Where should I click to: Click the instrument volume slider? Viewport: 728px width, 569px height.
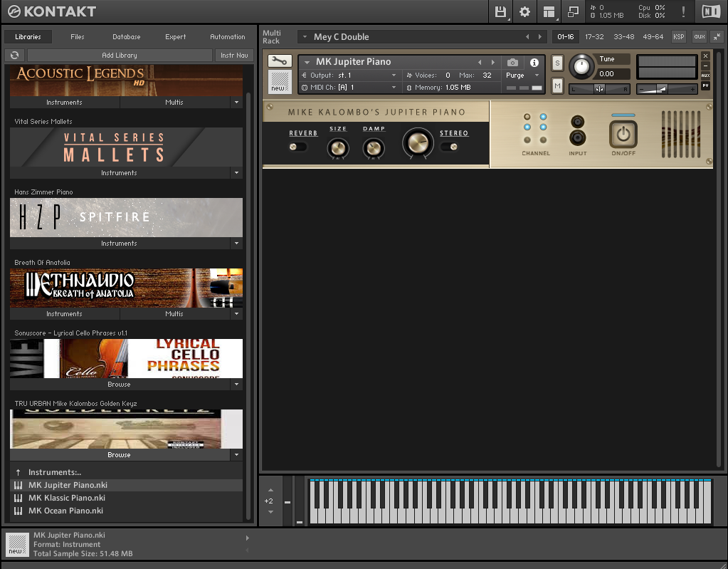[667, 89]
